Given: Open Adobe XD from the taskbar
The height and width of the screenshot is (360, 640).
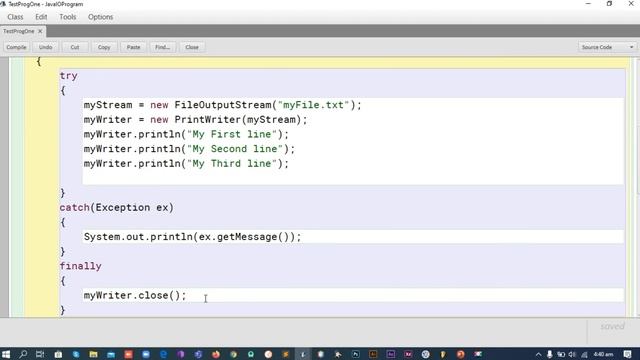Looking at the screenshot, I should click(x=408, y=354).
